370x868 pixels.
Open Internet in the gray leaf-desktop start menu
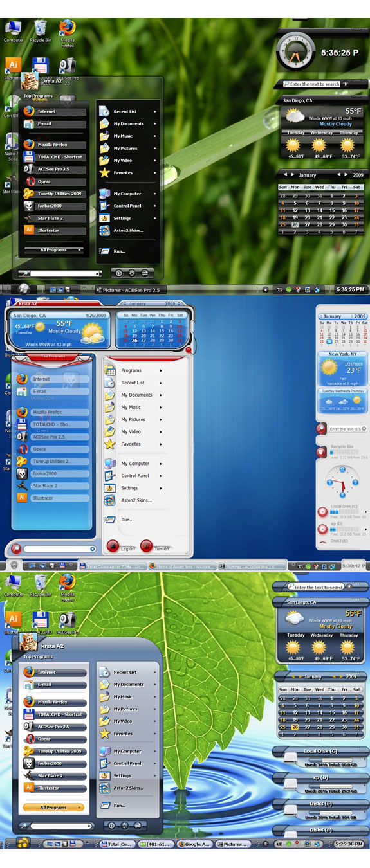[55, 672]
